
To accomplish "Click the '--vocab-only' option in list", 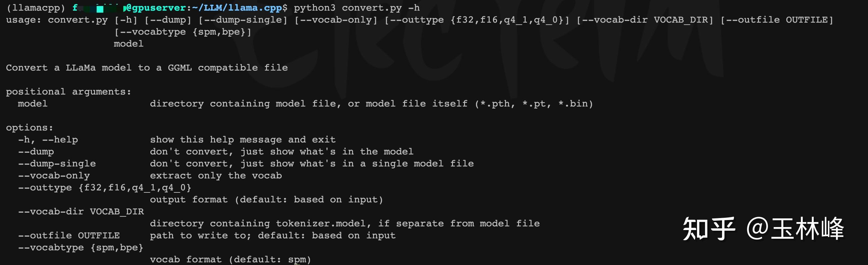I will tap(54, 175).
